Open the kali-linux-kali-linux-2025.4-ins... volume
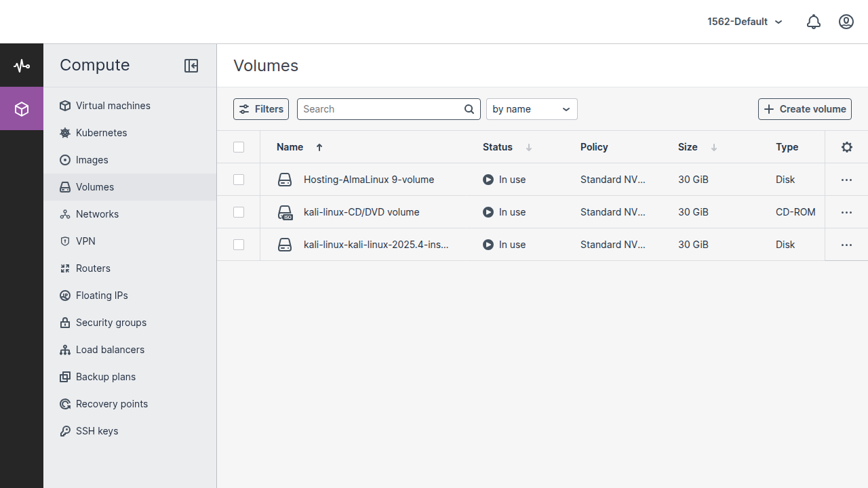This screenshot has width=868, height=488. pos(376,245)
